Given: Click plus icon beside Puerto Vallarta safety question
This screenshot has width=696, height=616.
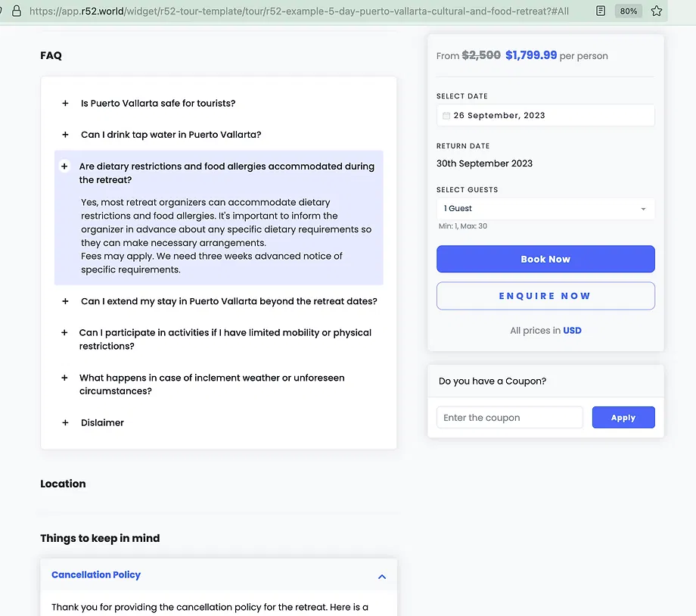Looking at the screenshot, I should 65,104.
